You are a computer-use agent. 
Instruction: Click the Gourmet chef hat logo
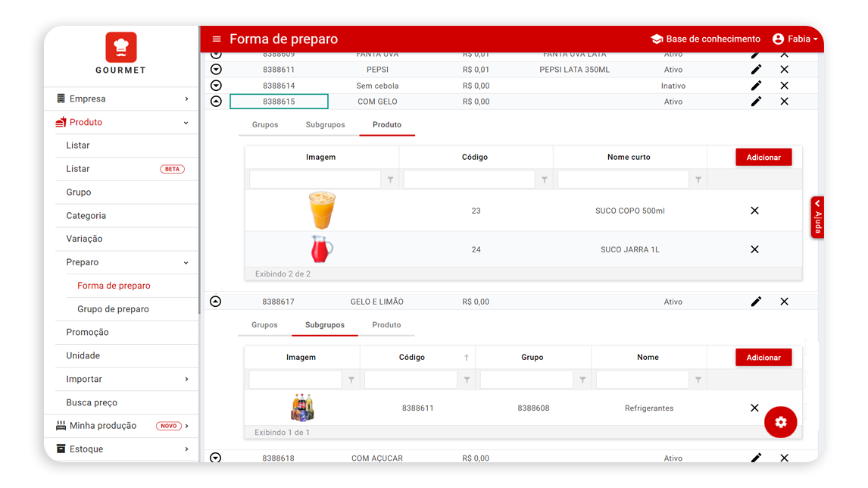pyautogui.click(x=120, y=47)
